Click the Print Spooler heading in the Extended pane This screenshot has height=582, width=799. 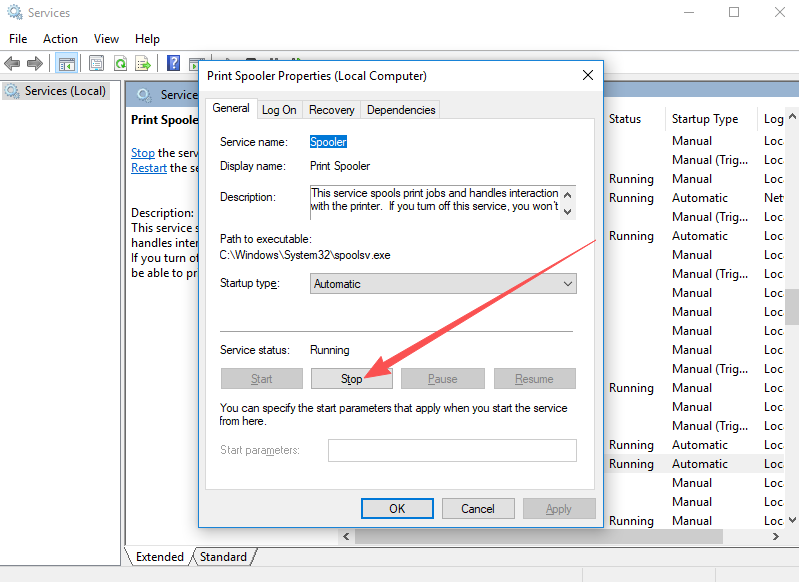coord(164,120)
